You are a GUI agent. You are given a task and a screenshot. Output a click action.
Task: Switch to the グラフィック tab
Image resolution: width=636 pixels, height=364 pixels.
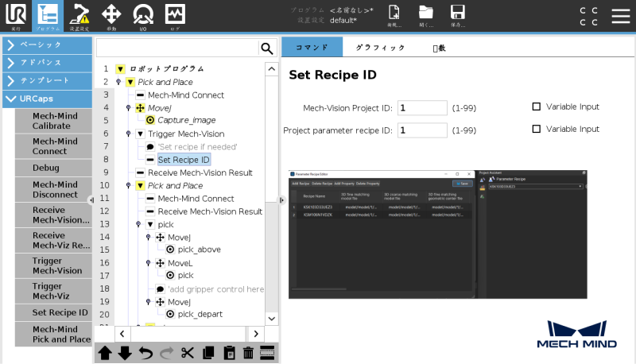point(380,48)
